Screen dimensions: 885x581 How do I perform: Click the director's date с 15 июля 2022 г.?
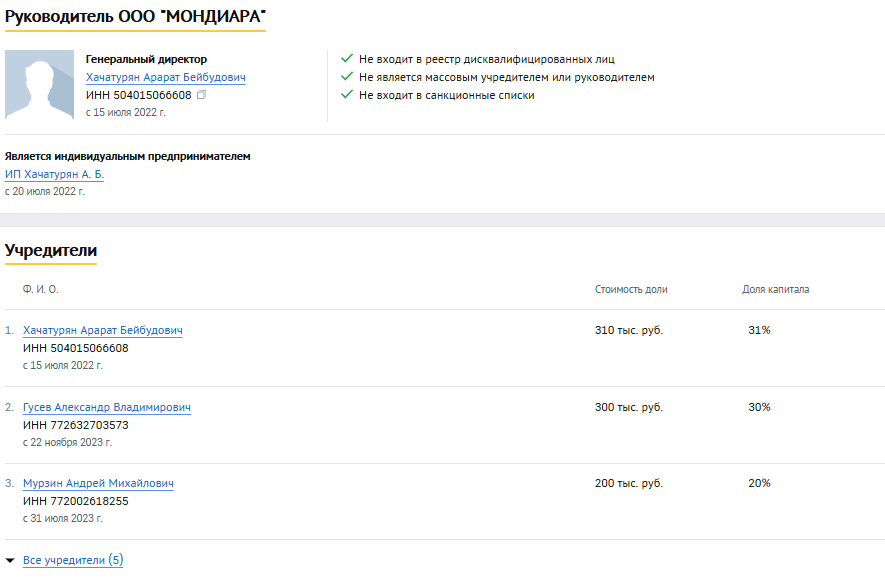(x=126, y=112)
